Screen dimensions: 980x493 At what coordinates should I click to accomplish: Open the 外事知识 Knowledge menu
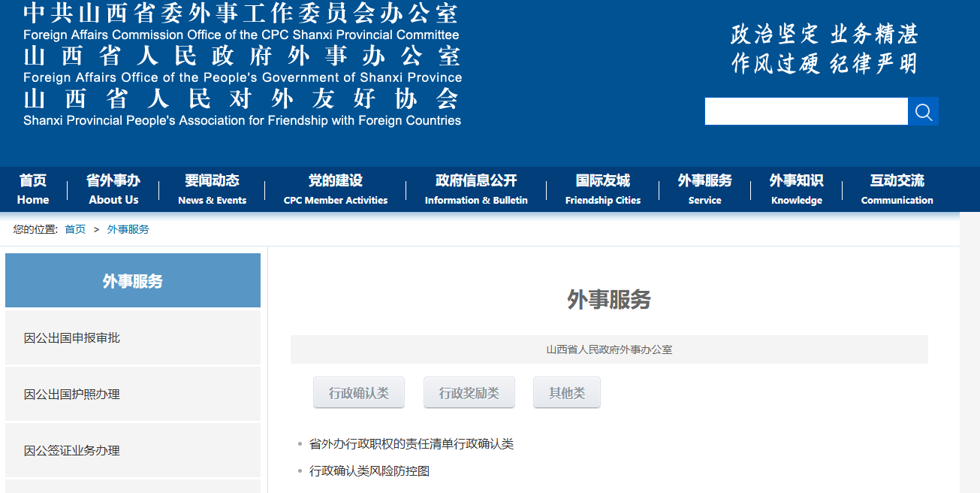pos(796,189)
